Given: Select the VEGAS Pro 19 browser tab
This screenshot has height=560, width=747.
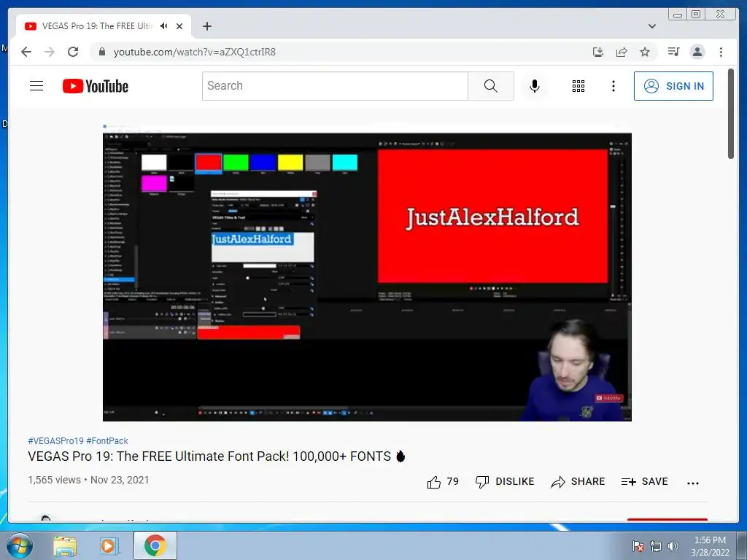Looking at the screenshot, I should pos(104,26).
